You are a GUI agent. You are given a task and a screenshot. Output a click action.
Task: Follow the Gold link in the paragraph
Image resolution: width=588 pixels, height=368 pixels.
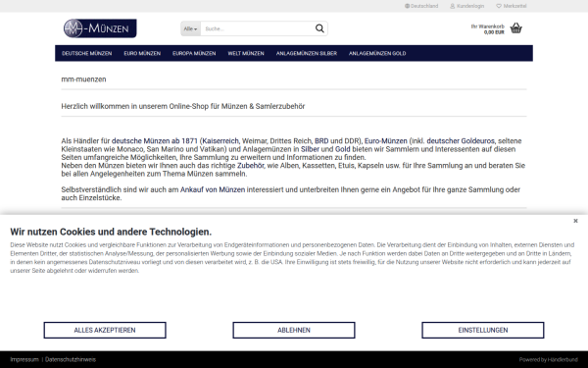(342, 149)
